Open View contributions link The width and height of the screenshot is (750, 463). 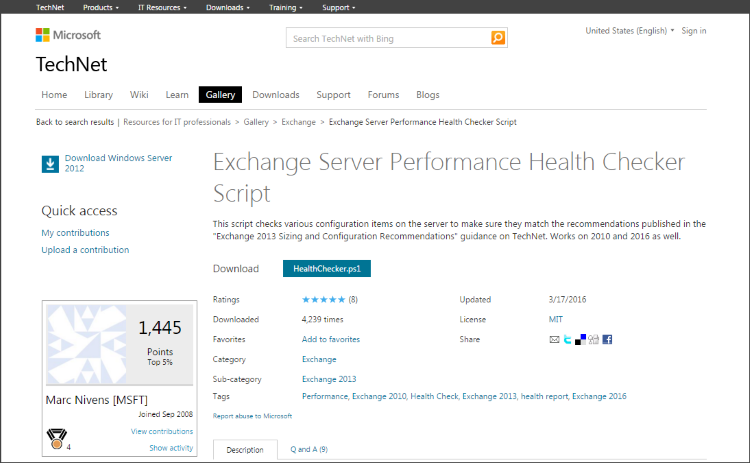click(x=162, y=431)
